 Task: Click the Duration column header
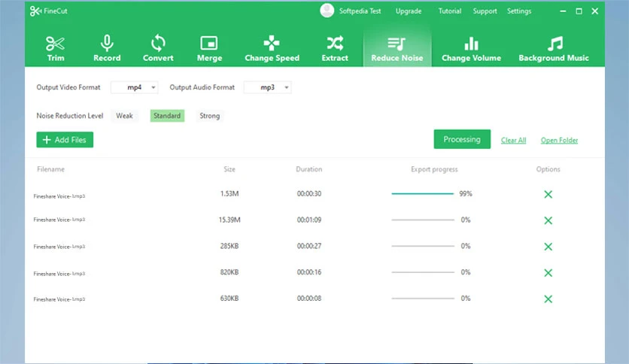click(309, 169)
